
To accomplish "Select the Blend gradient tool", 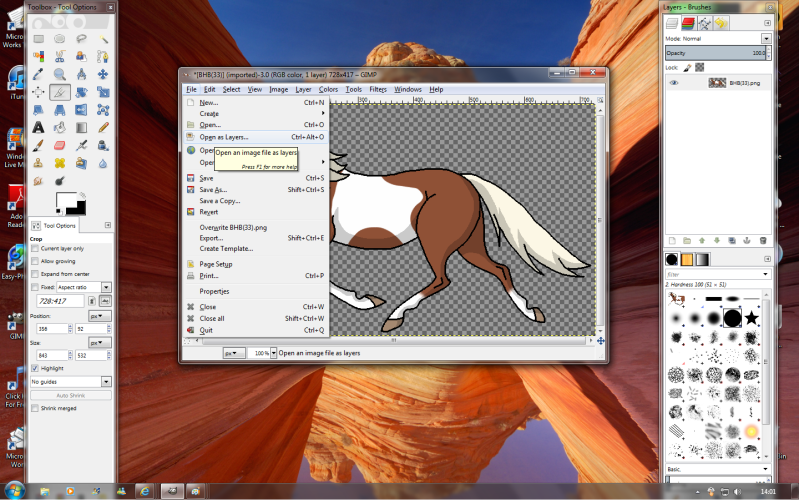I will [x=81, y=127].
